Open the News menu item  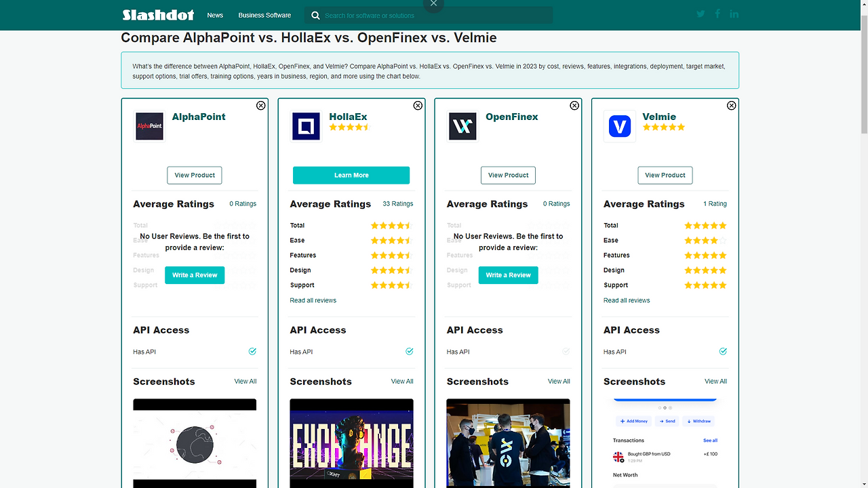tap(215, 15)
